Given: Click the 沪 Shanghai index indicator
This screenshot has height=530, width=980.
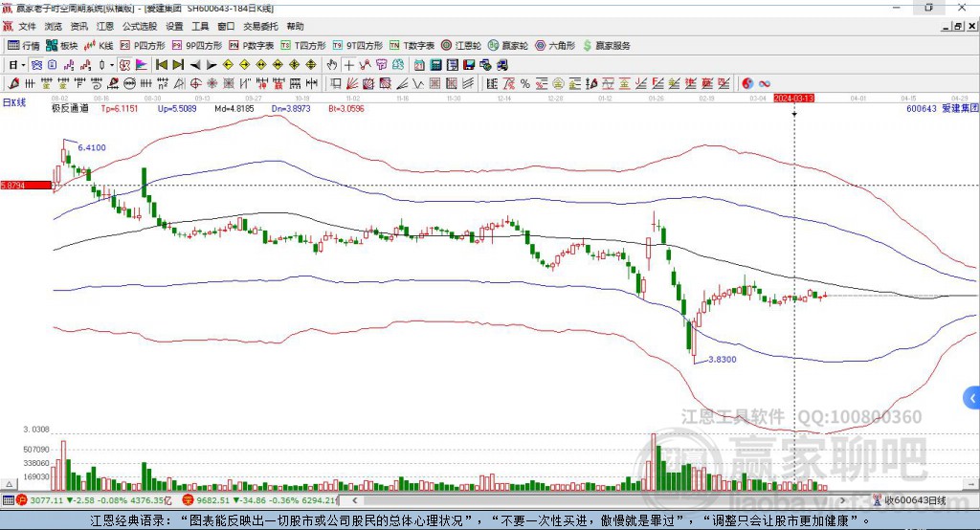Looking at the screenshot, I should coord(22,500).
